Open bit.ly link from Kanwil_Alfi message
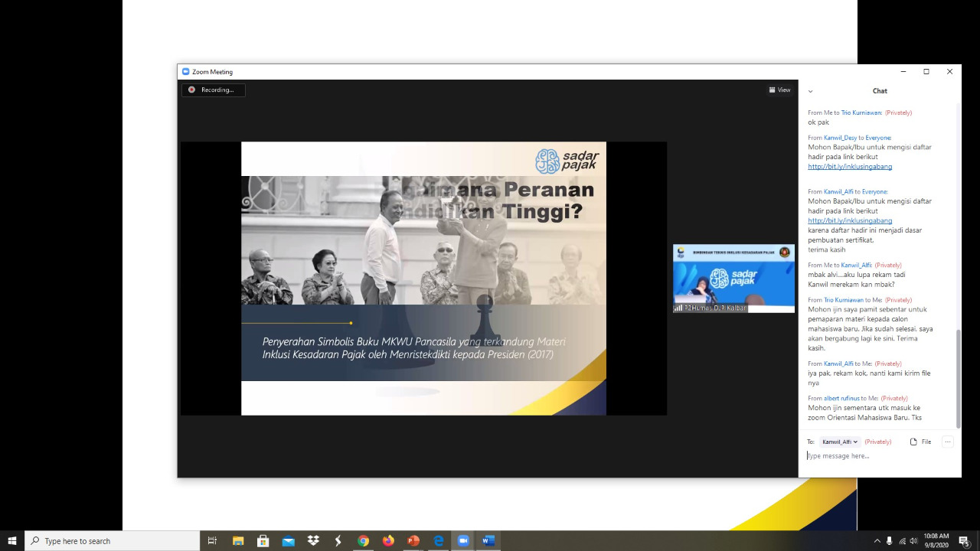Image resolution: width=980 pixels, height=551 pixels. coord(850,220)
